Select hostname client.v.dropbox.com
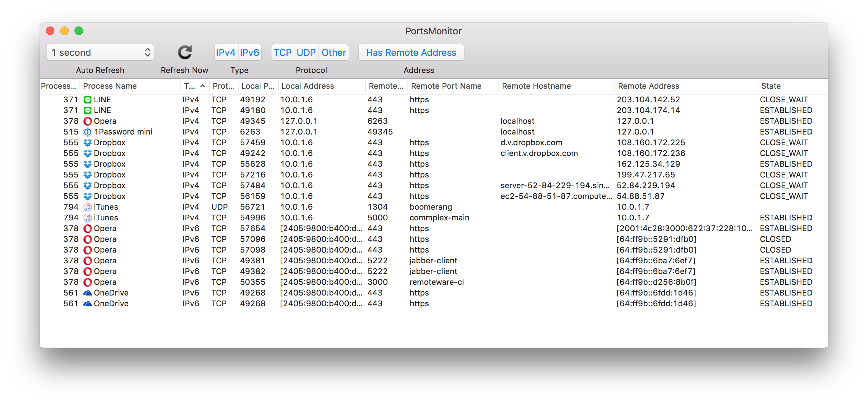Image resolution: width=868 pixels, height=405 pixels. [x=539, y=153]
